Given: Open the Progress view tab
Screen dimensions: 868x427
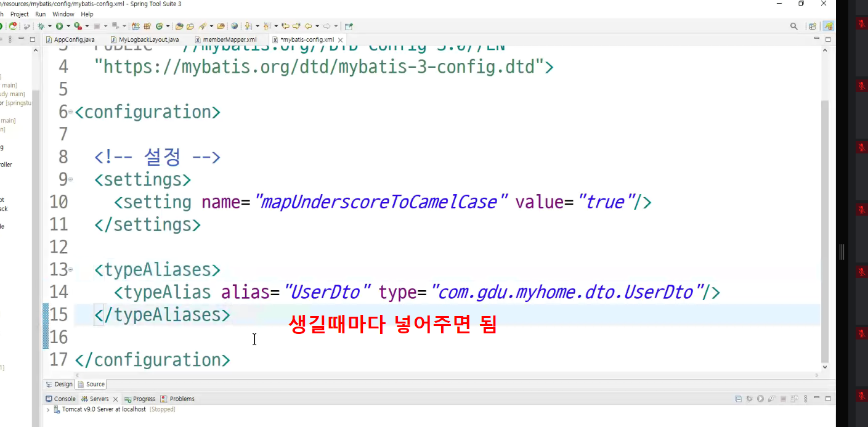Looking at the screenshot, I should tap(140, 399).
